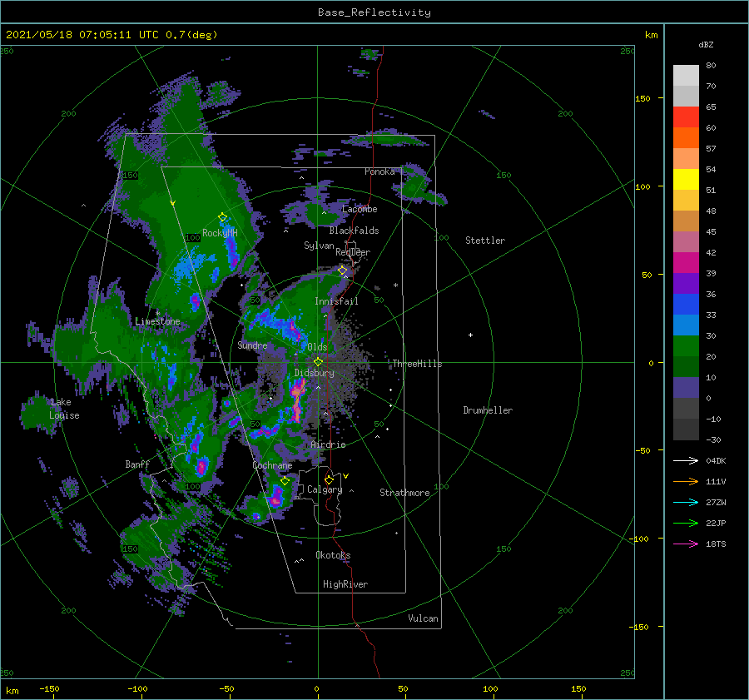This screenshot has height=700, width=749.
Task: Click the red swatch between 65 and 60
Action: point(686,117)
